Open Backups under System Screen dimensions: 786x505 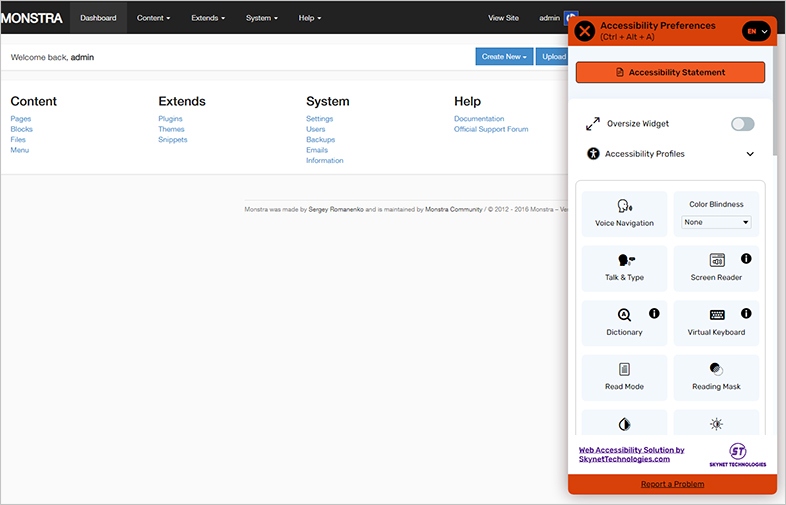pyautogui.click(x=321, y=140)
